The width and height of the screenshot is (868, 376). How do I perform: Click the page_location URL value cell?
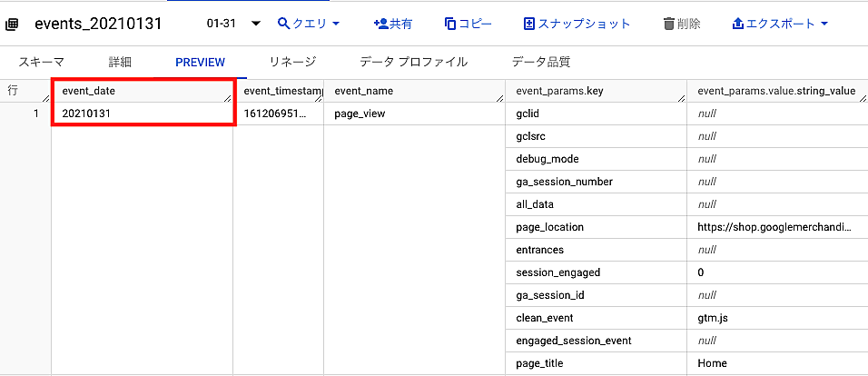774,227
